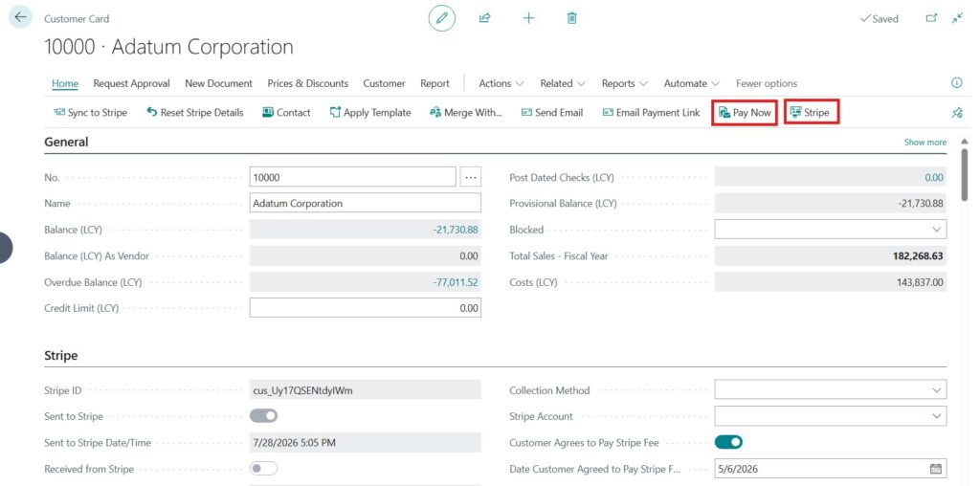Open New Document tab
Screen dimensions: 980x486
click(x=219, y=83)
